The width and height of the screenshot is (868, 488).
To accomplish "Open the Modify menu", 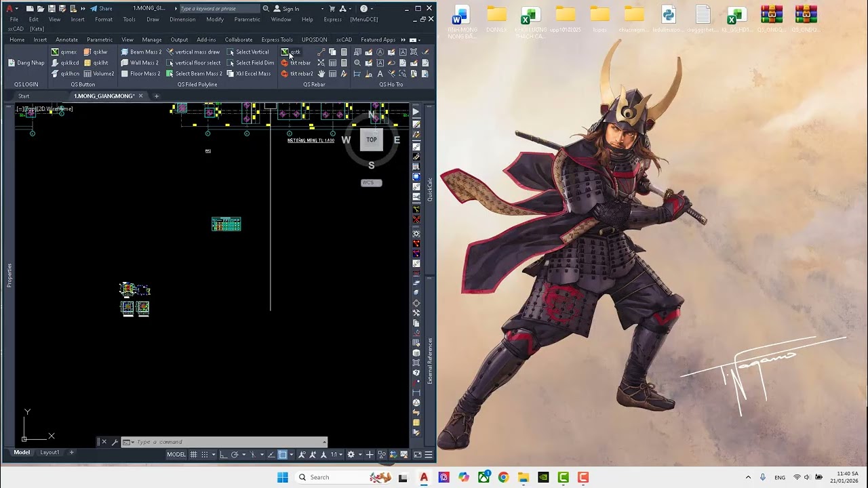I will tap(215, 20).
